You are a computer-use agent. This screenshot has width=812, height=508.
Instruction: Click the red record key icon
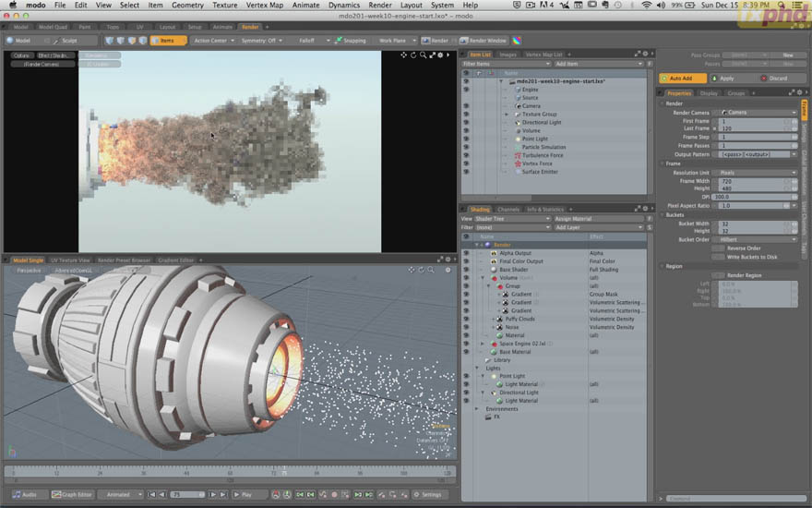[x=334, y=494]
